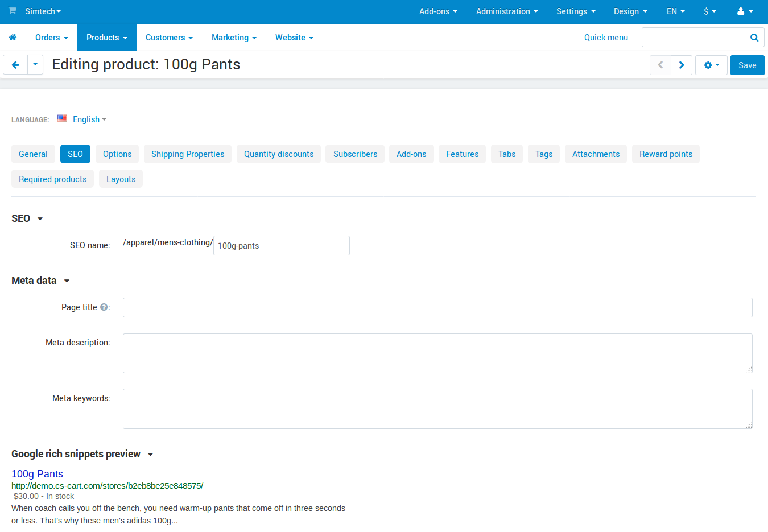
Task: Click the US flag language icon
Action: tap(63, 118)
